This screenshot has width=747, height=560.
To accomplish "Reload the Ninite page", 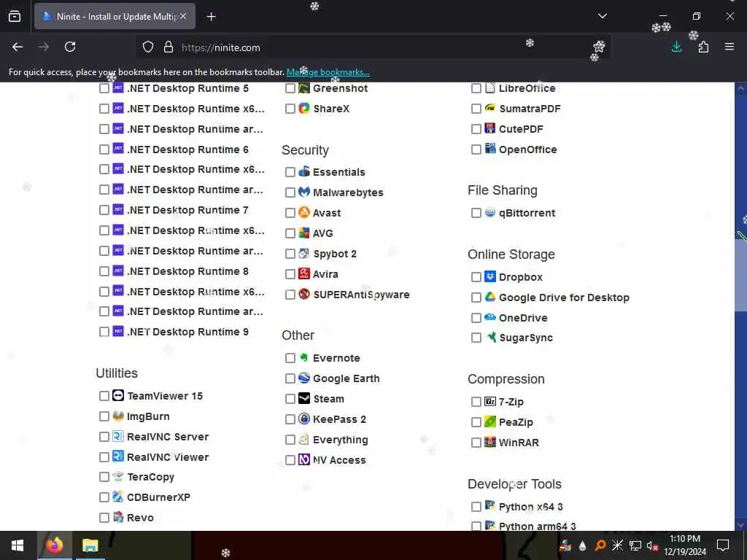I will (x=70, y=47).
